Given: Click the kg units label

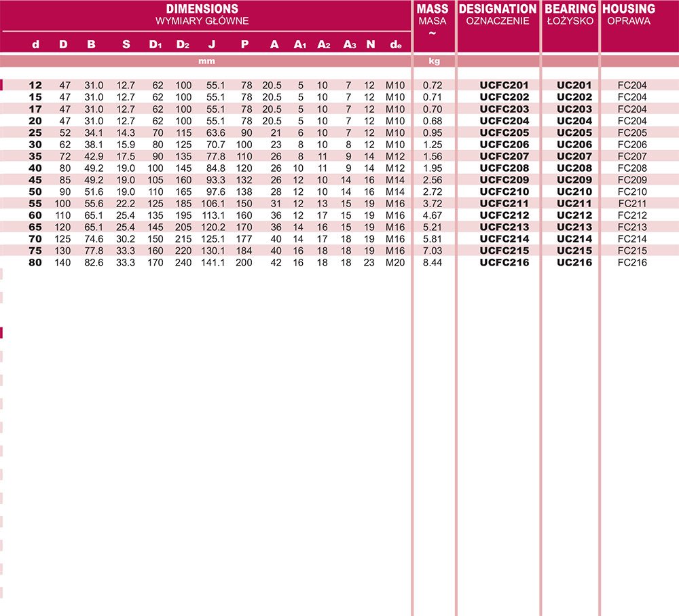Looking at the screenshot, I should pos(434,61).
